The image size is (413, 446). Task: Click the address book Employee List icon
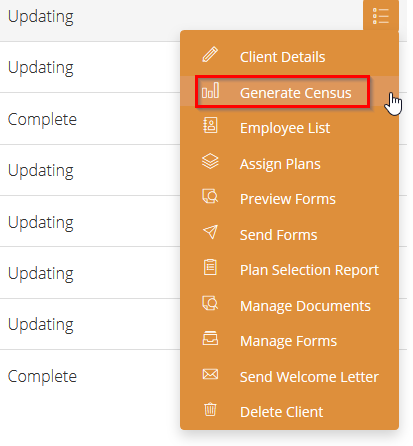tap(210, 125)
